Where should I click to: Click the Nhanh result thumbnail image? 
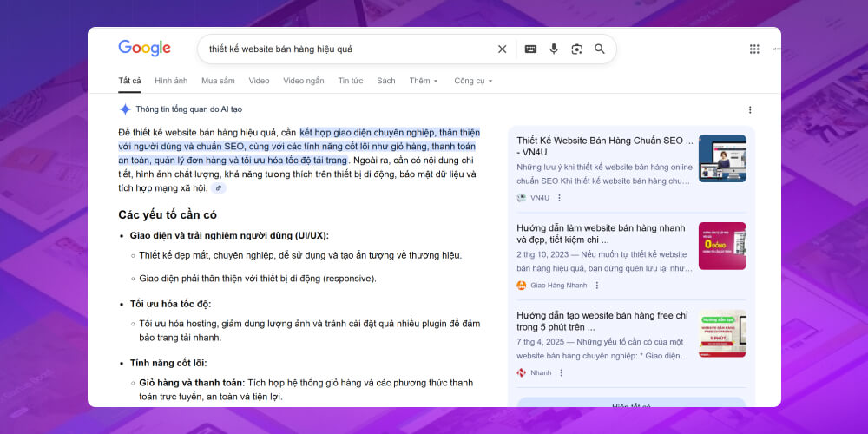[722, 333]
